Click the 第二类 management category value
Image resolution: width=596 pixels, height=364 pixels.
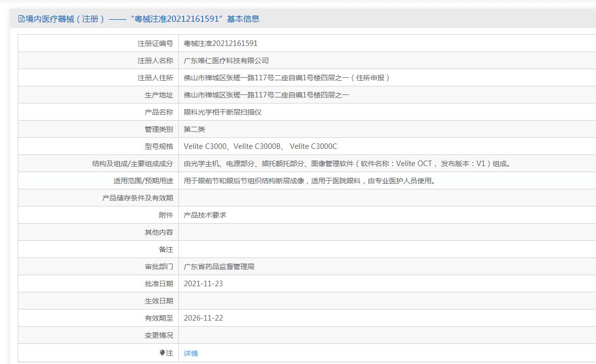[194, 129]
